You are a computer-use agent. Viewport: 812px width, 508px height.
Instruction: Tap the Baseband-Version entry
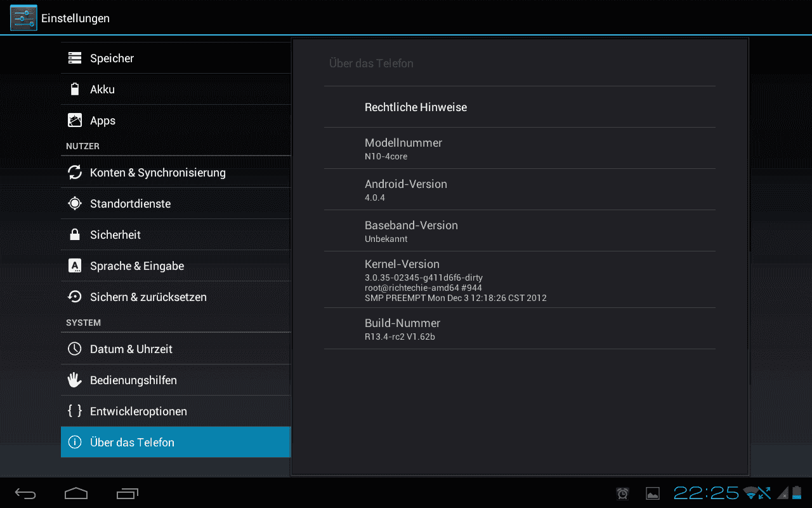(x=520, y=231)
